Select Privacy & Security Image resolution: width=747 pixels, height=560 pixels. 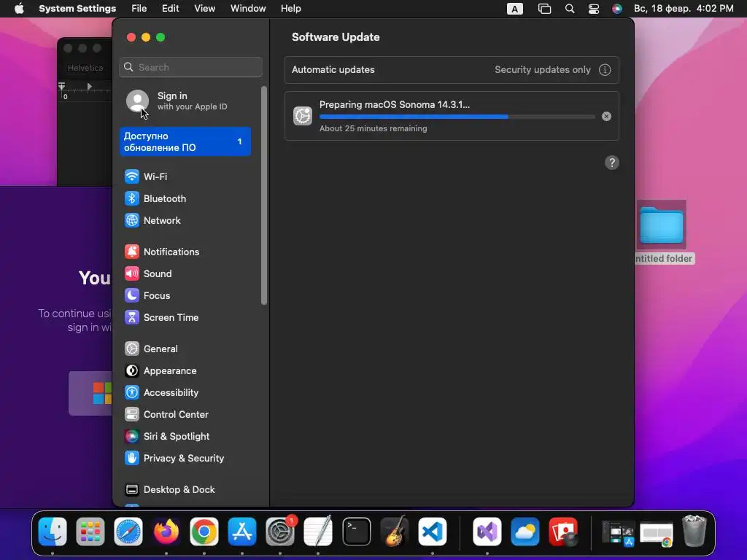[174, 459]
